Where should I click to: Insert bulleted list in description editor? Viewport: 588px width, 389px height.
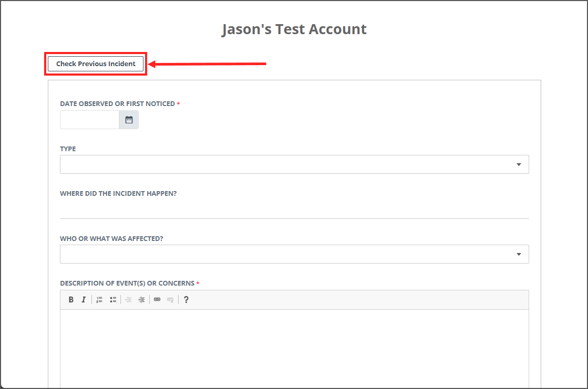click(x=113, y=300)
